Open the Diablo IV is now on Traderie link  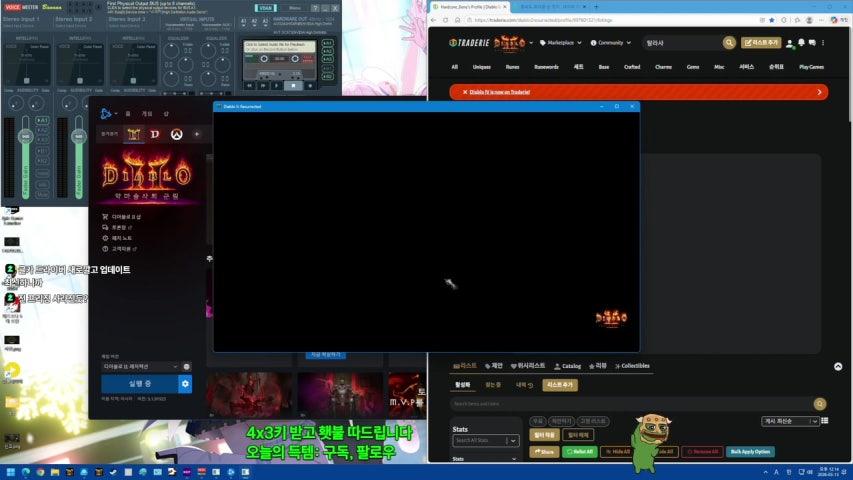499,92
